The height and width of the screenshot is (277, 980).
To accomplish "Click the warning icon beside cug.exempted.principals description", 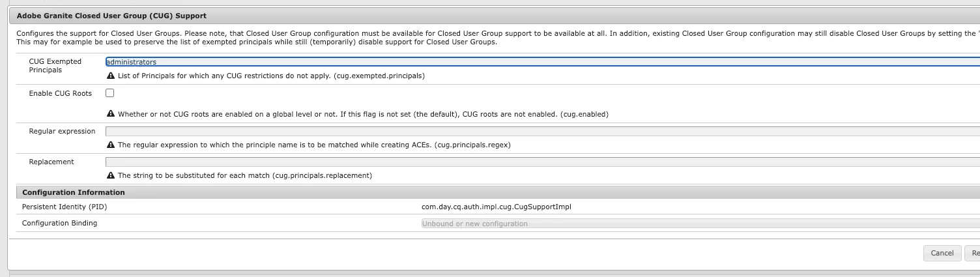I will click(x=111, y=76).
